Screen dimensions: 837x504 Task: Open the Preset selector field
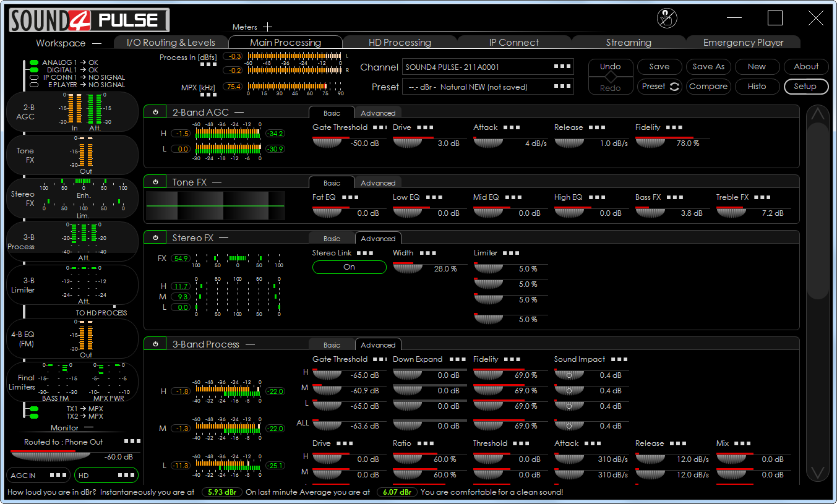tap(488, 87)
